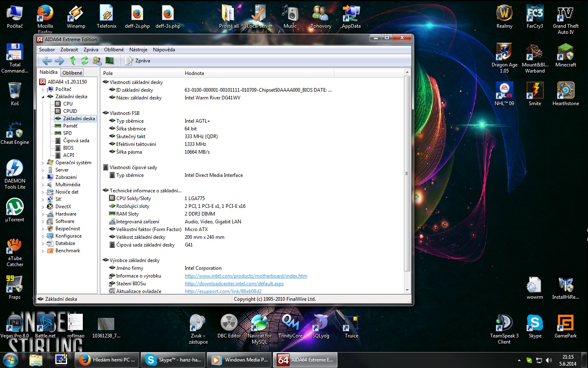The image size is (588, 368).
Task: Select the Software tree item
Action: pyautogui.click(x=61, y=221)
